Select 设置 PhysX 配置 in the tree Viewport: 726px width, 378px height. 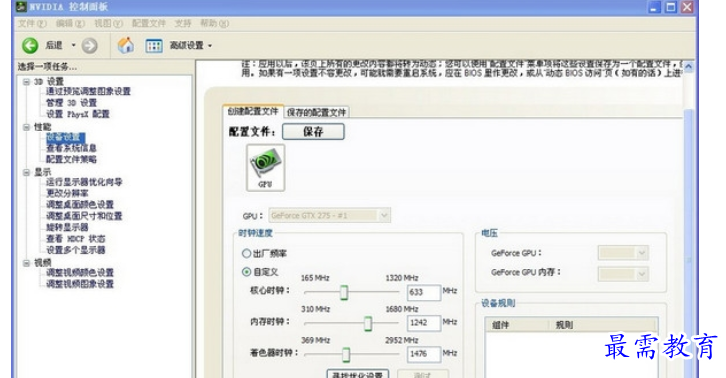point(77,114)
